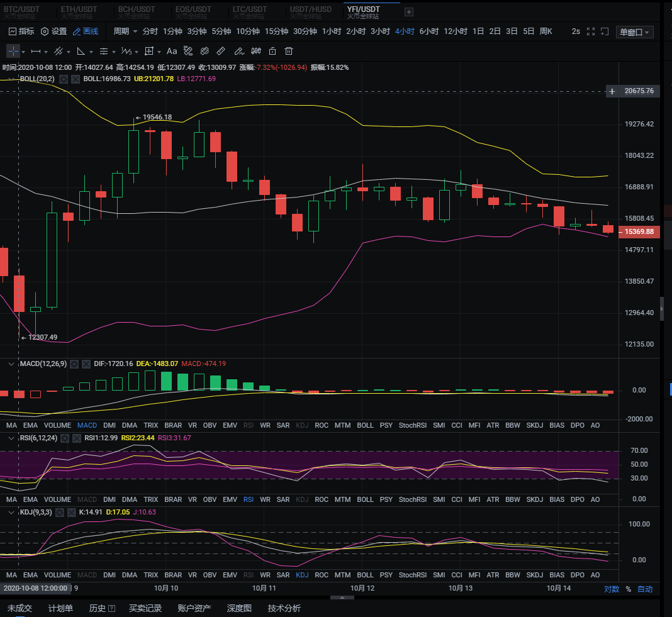
Task: Toggle 画线 drawing toolbar
Action: [x=86, y=31]
